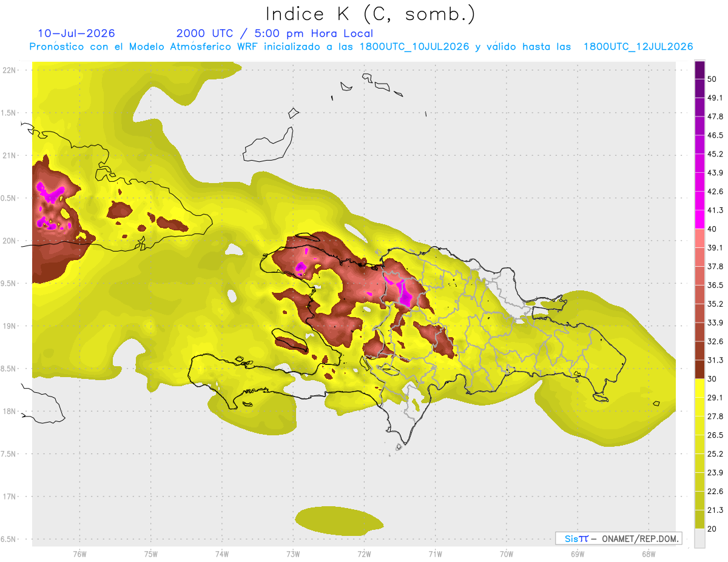The height and width of the screenshot is (562, 728).
Task: Click the 10-Jul-2026 date label
Action: (76, 33)
